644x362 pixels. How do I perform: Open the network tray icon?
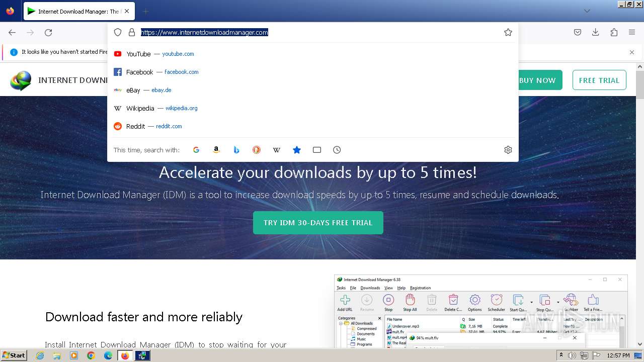pyautogui.click(x=584, y=355)
